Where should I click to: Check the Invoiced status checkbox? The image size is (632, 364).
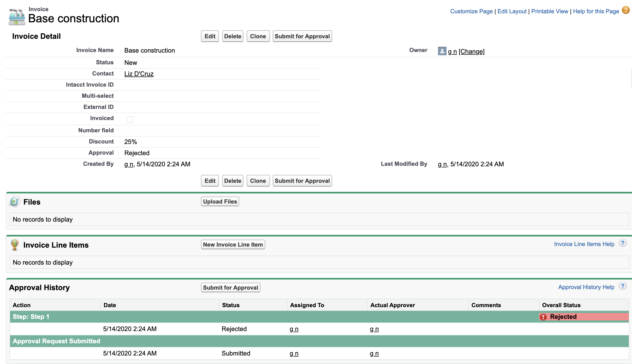click(x=129, y=118)
